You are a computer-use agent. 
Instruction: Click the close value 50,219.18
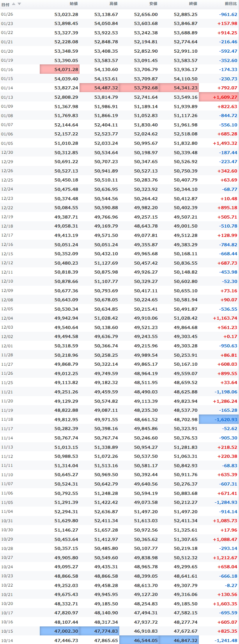pos(186,548)
